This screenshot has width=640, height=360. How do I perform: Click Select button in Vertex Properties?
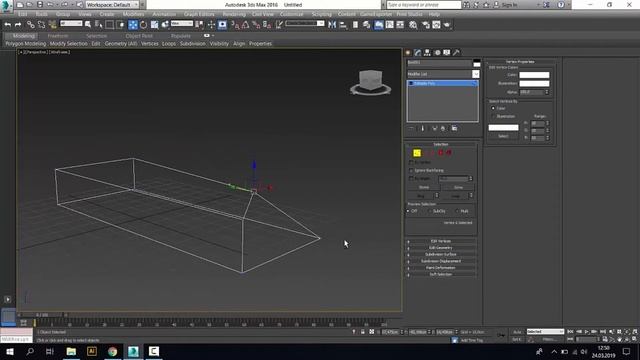pos(503,136)
